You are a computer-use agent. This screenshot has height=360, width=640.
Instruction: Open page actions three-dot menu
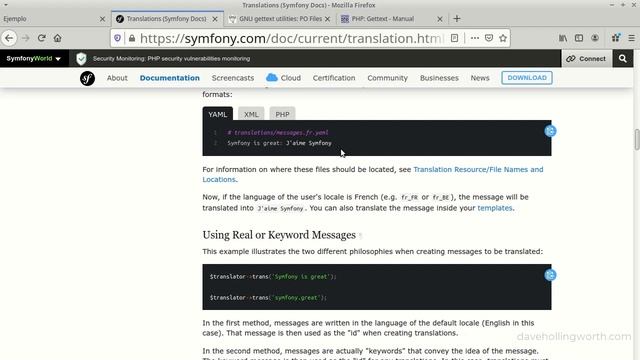coord(474,38)
